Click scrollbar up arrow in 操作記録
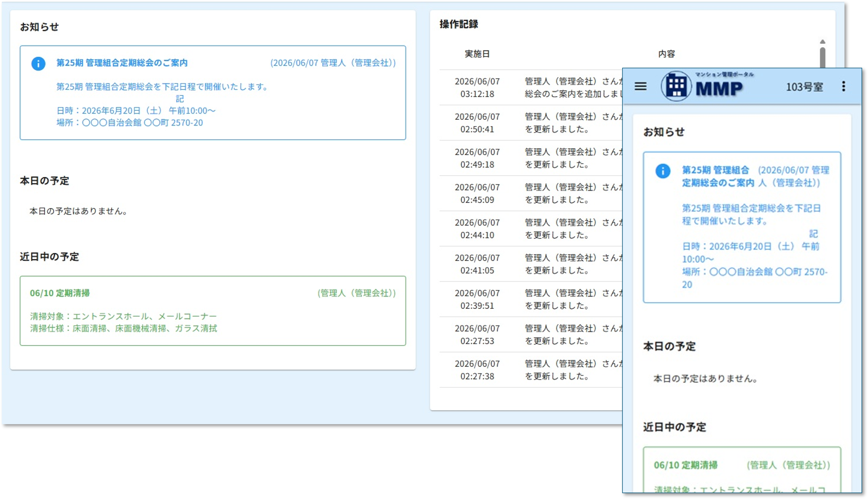The height and width of the screenshot is (499, 868). pos(822,41)
